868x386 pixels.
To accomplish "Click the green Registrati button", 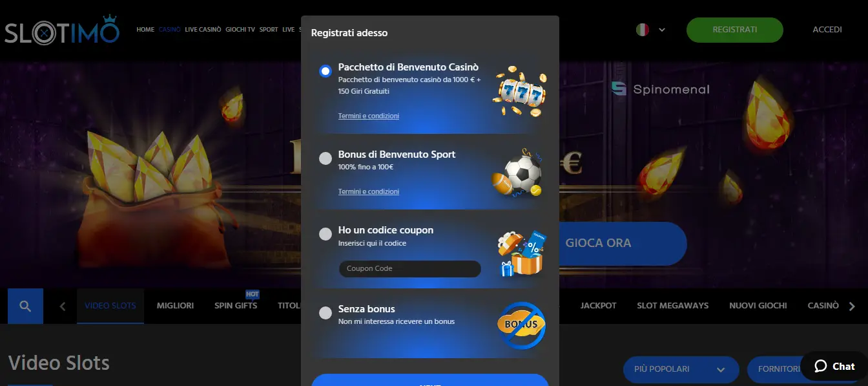I will click(734, 30).
